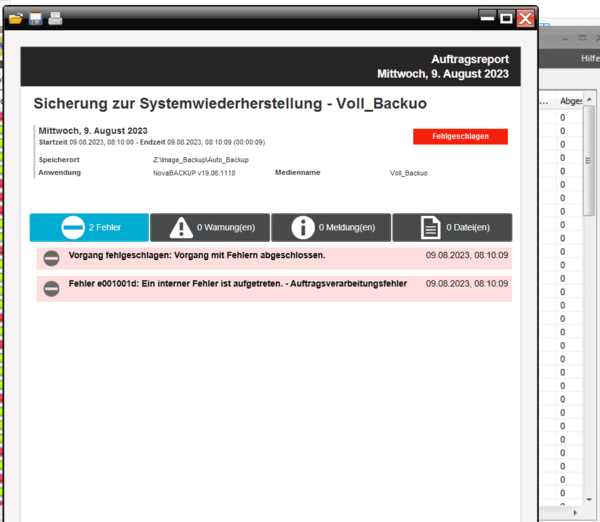Click the Abges column header in background table

point(571,101)
